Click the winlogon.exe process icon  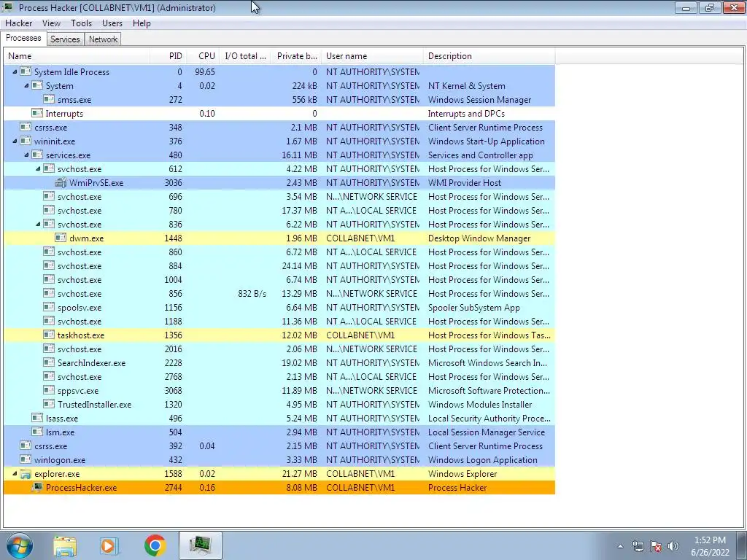[x=26, y=459]
